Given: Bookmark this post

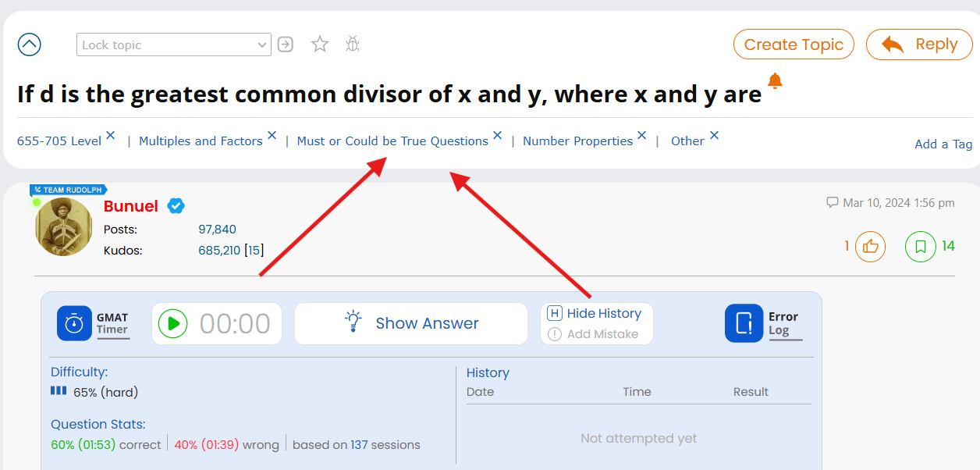Looking at the screenshot, I should tap(921, 247).
